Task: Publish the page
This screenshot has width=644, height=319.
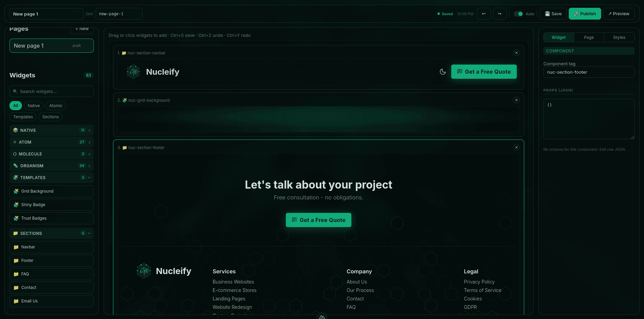Action: [585, 14]
